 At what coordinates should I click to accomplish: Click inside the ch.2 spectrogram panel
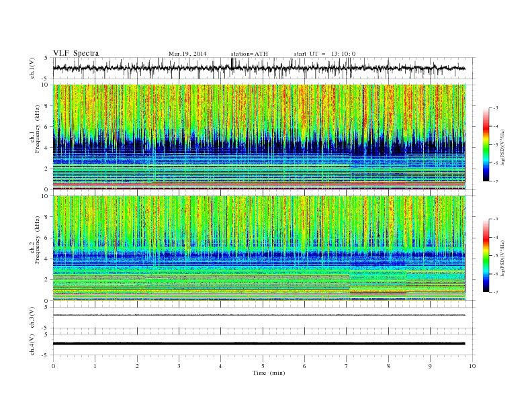pyautogui.click(x=259, y=248)
